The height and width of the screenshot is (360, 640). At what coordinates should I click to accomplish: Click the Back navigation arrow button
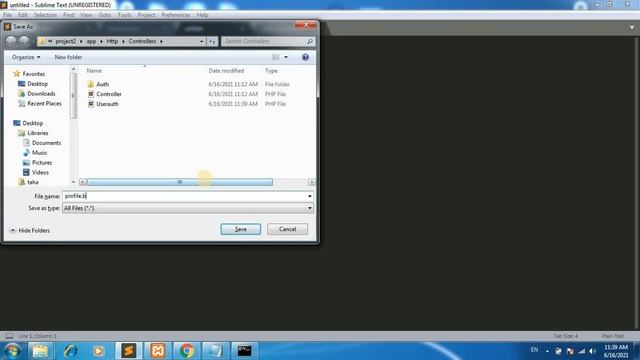[11, 41]
